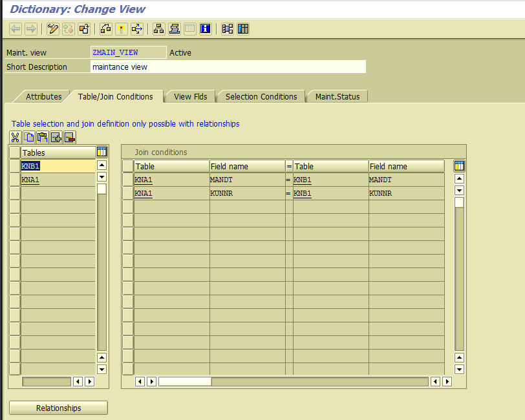Toggle display/change mode via pencil icon
Screen dimensions: 525x420
[52, 28]
